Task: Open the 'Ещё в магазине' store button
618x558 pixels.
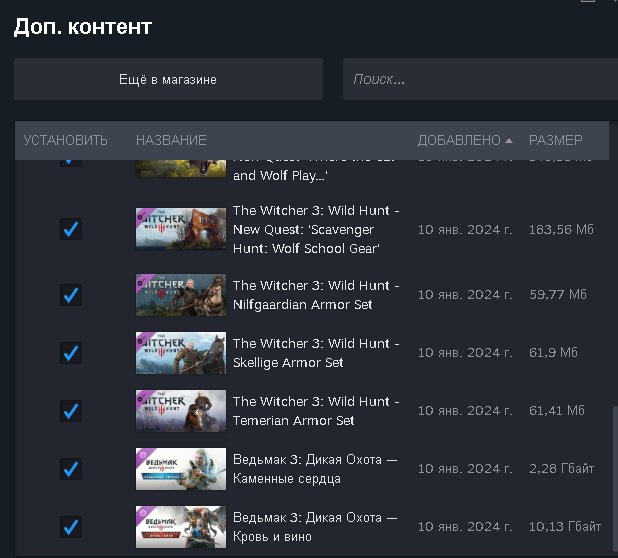Action: tap(168, 79)
